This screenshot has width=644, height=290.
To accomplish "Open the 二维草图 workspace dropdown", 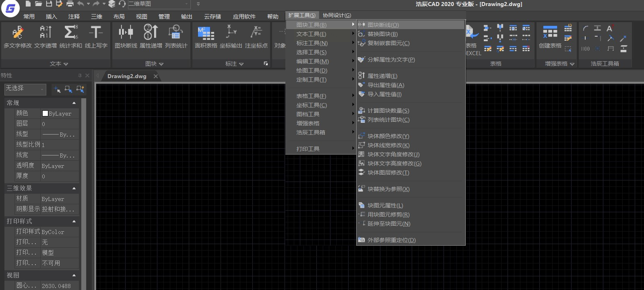I will coord(187,4).
